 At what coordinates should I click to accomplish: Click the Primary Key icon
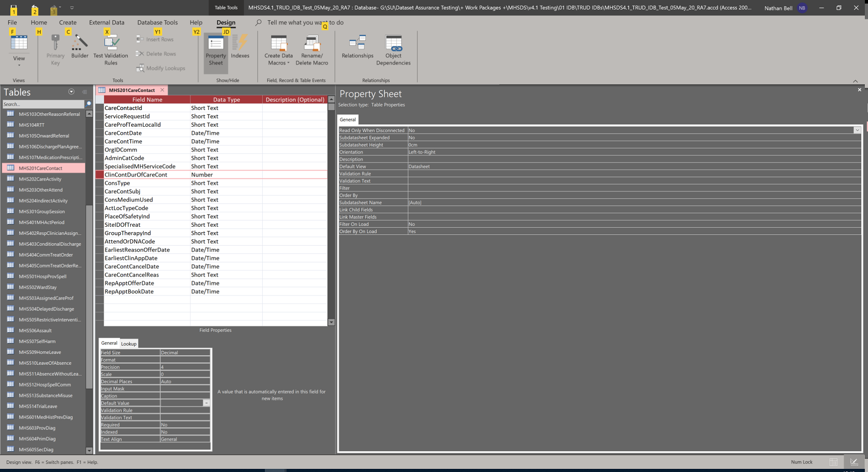tap(56, 50)
